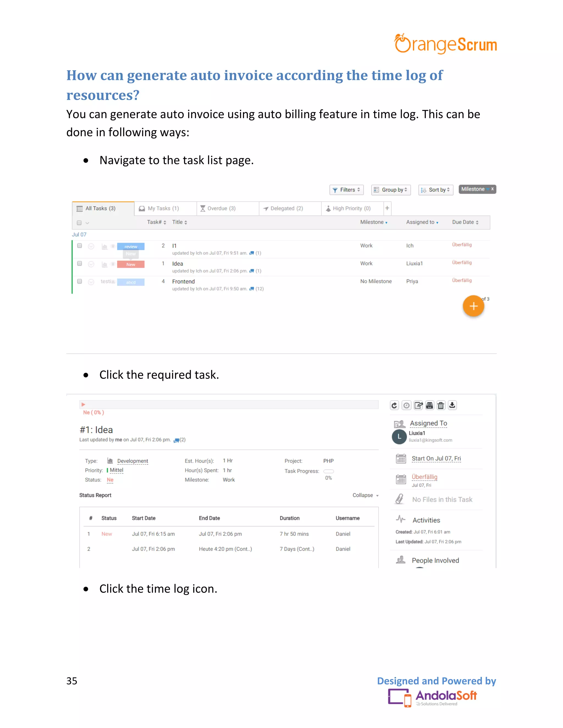Image resolution: width=563 pixels, height=728 pixels.
Task: Tick the checkbox for task Frontend
Action: [x=79, y=281]
